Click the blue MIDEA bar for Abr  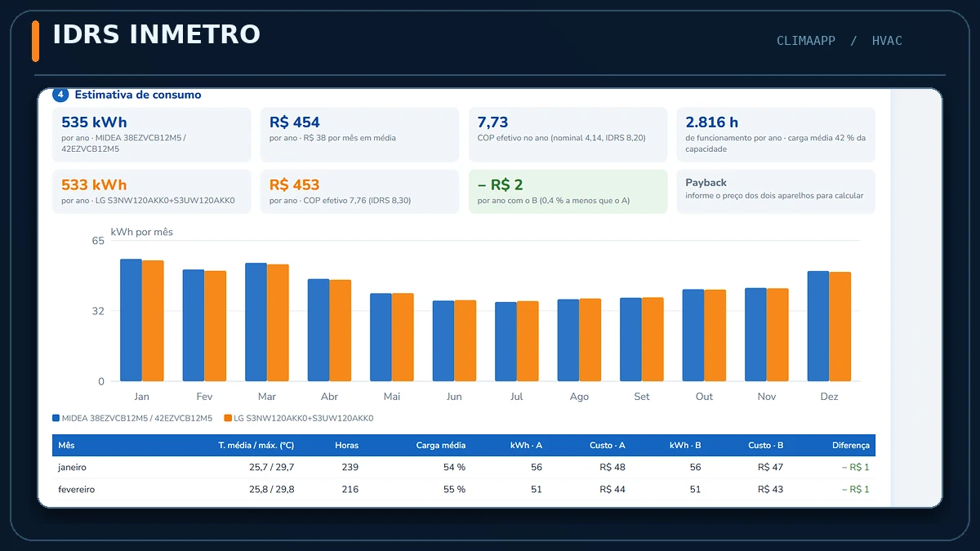pyautogui.click(x=318, y=330)
